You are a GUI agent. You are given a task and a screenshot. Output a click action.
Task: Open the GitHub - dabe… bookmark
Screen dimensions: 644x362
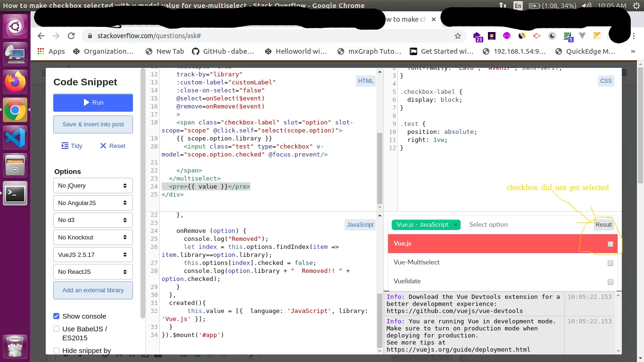point(223,51)
